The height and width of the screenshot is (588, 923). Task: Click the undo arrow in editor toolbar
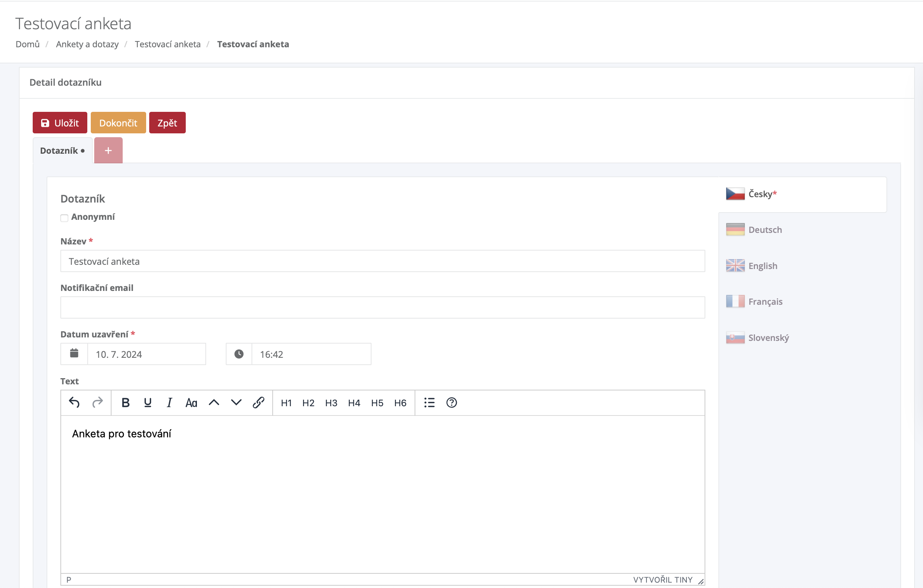tap(74, 402)
